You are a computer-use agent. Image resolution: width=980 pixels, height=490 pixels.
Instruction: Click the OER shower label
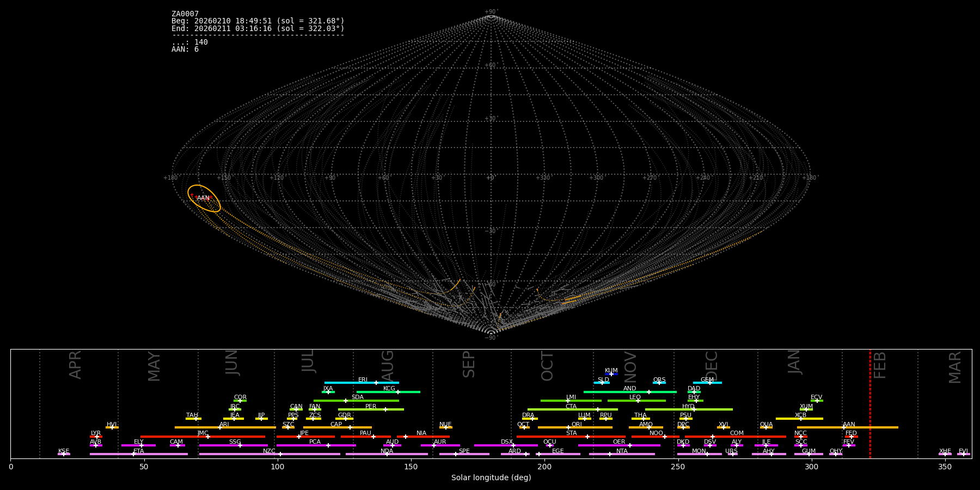pyautogui.click(x=620, y=442)
